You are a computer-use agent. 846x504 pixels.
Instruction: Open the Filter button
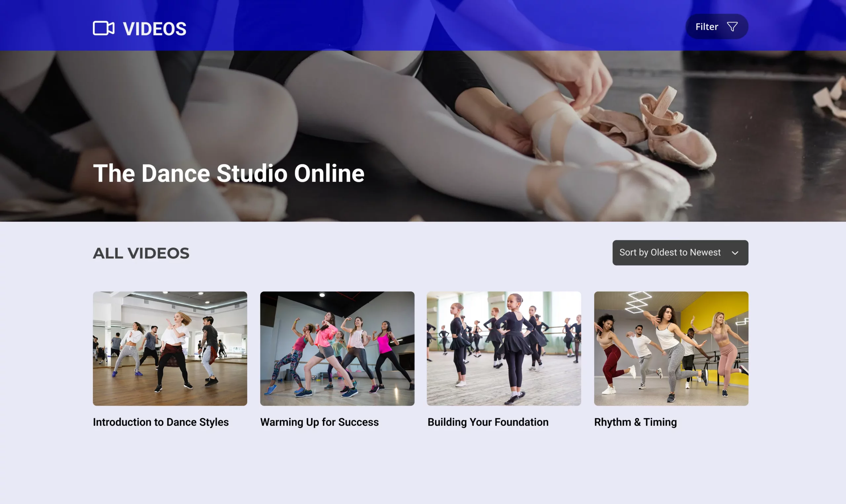coord(716,26)
